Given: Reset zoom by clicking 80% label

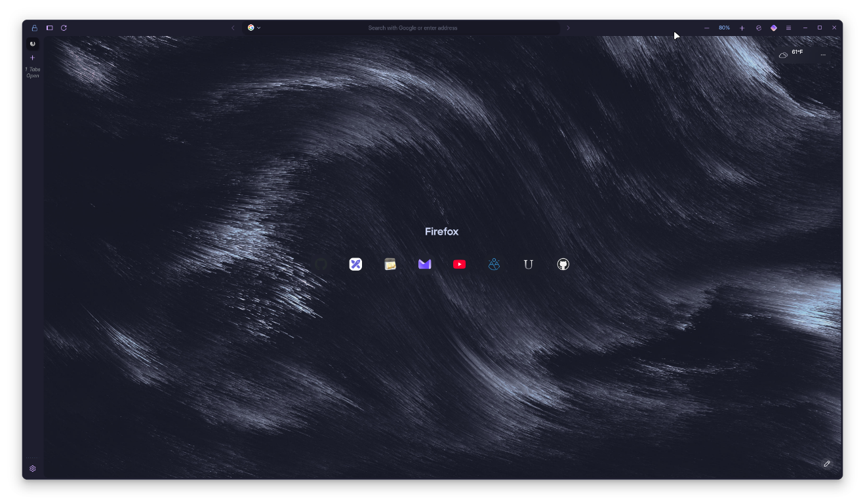Looking at the screenshot, I should pos(724,28).
